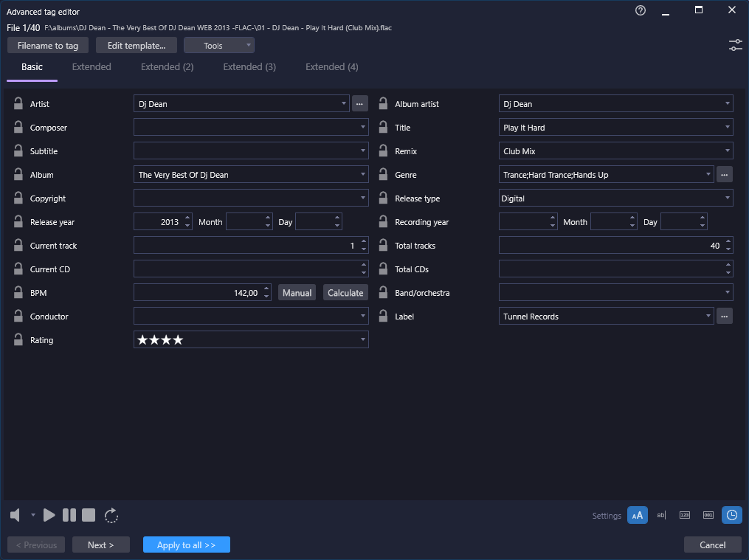Click the Calculate BPM button

[x=345, y=293]
